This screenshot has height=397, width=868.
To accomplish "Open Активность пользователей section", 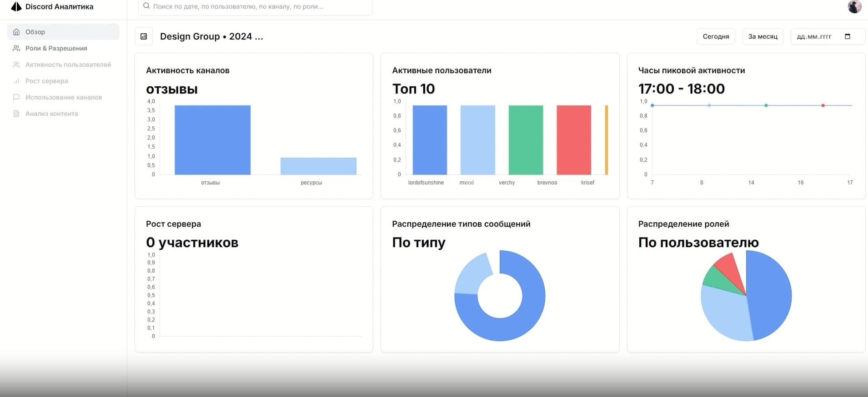I will 63,65.
